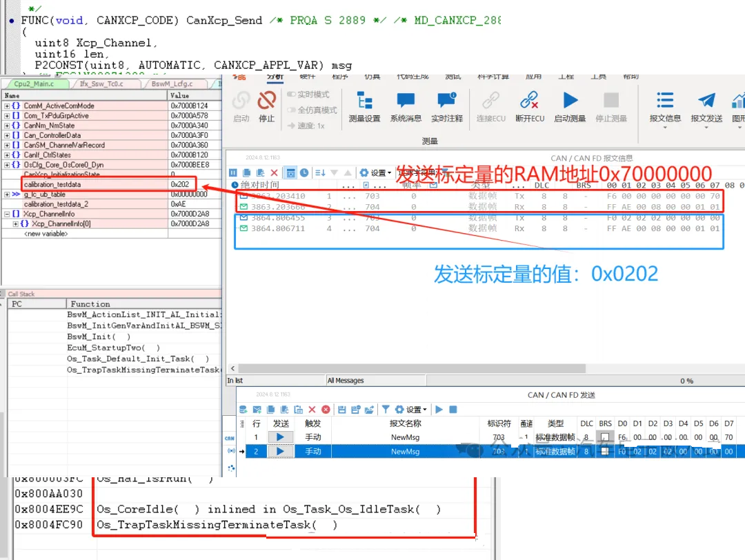Toggle the 全仿真模式 full simulation switch
The image size is (745, 560).
point(291,110)
